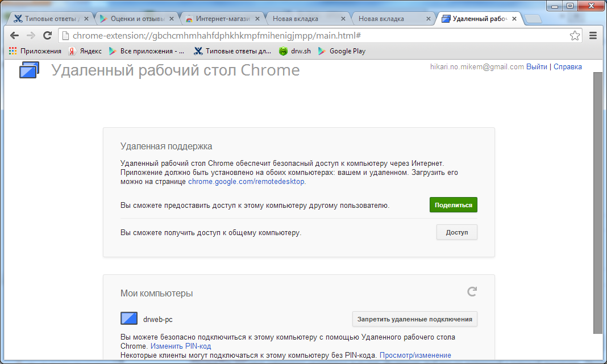The image size is (607, 364).
Task: Click the green Поделиться button
Action: 454,205
